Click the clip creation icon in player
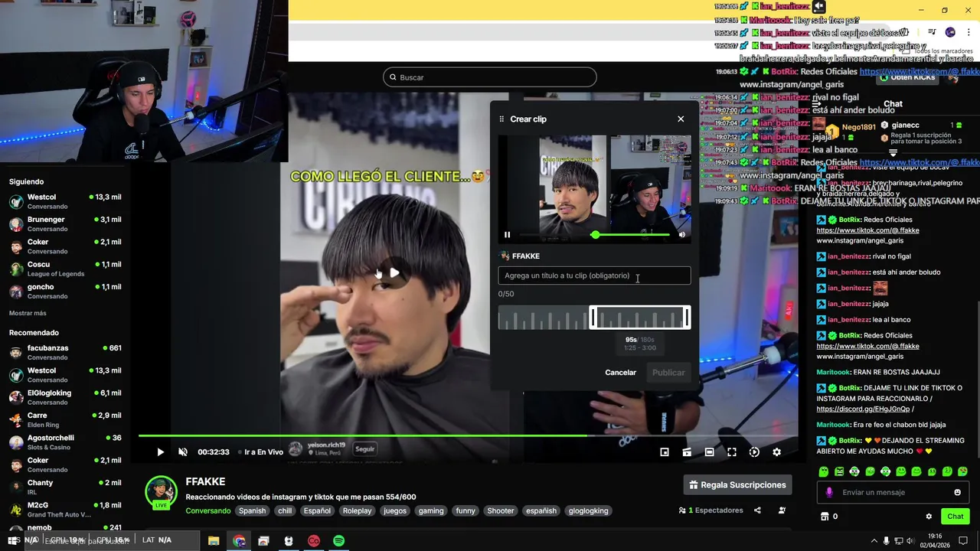Screen dimensions: 980x551 (x=687, y=452)
